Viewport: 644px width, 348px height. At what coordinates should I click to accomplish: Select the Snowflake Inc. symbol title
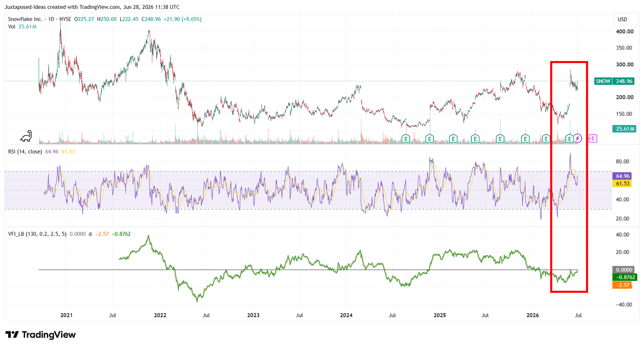coord(25,19)
